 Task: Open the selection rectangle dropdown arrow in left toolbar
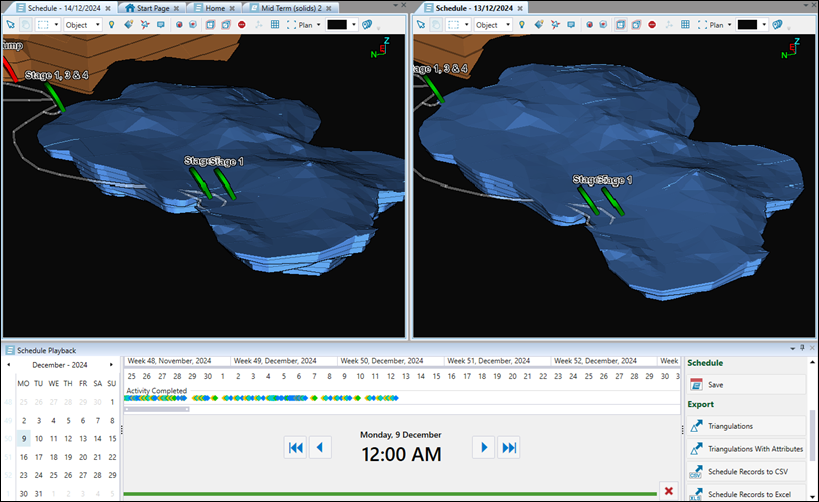(55, 24)
